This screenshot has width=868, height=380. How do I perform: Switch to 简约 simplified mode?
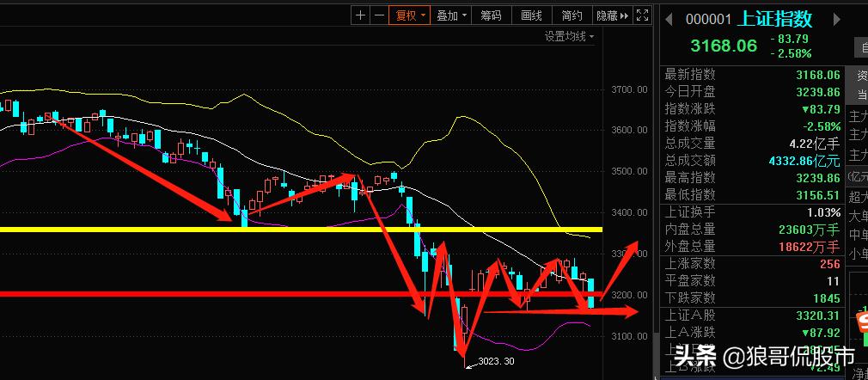pos(572,15)
